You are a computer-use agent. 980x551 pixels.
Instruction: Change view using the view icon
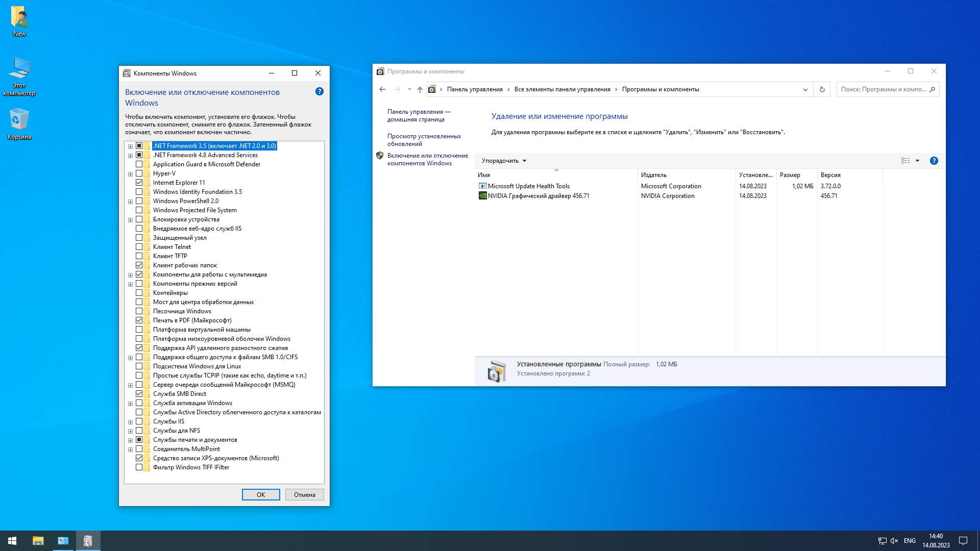905,161
